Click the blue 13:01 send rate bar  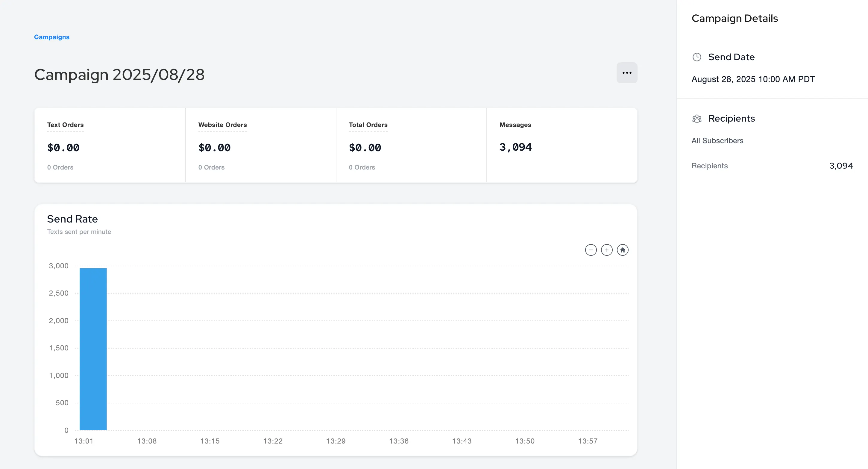click(93, 349)
